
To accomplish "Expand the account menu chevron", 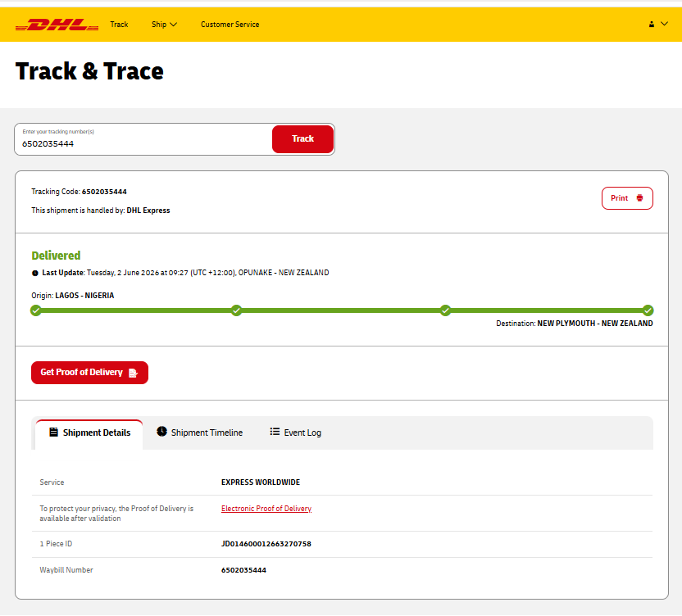I will (664, 24).
